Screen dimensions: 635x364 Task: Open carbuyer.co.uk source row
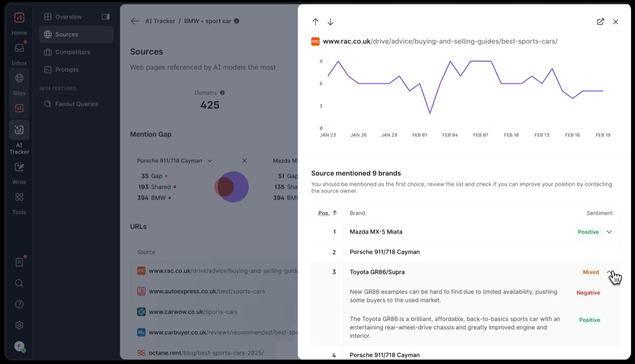215,332
